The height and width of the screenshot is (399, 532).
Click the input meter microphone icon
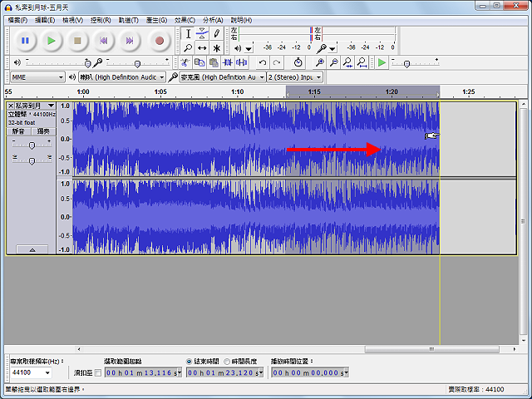(x=321, y=48)
